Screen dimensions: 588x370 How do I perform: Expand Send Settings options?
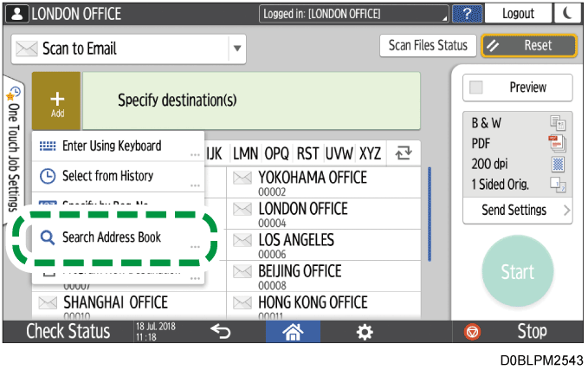[517, 210]
